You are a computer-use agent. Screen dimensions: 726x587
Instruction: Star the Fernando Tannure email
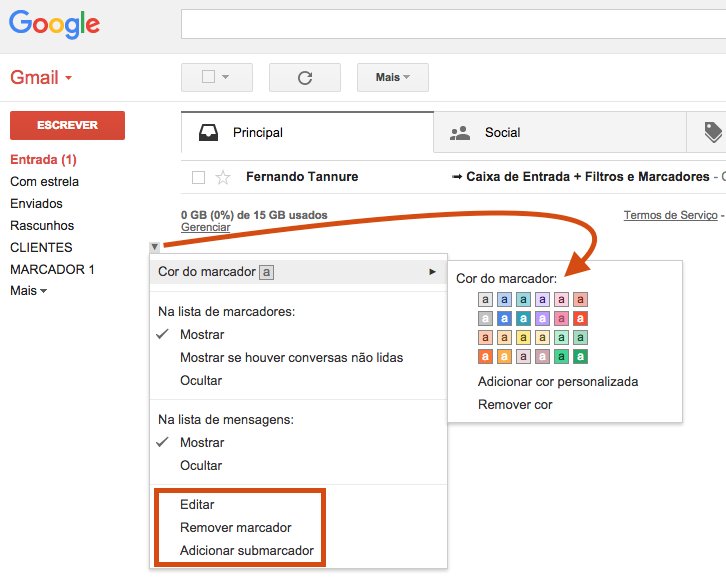[223, 177]
